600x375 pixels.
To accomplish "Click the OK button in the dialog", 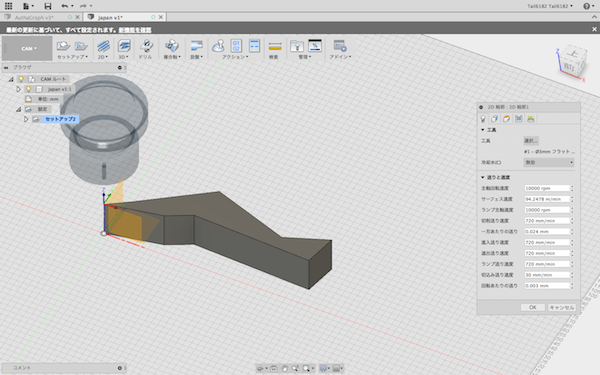I will point(533,307).
